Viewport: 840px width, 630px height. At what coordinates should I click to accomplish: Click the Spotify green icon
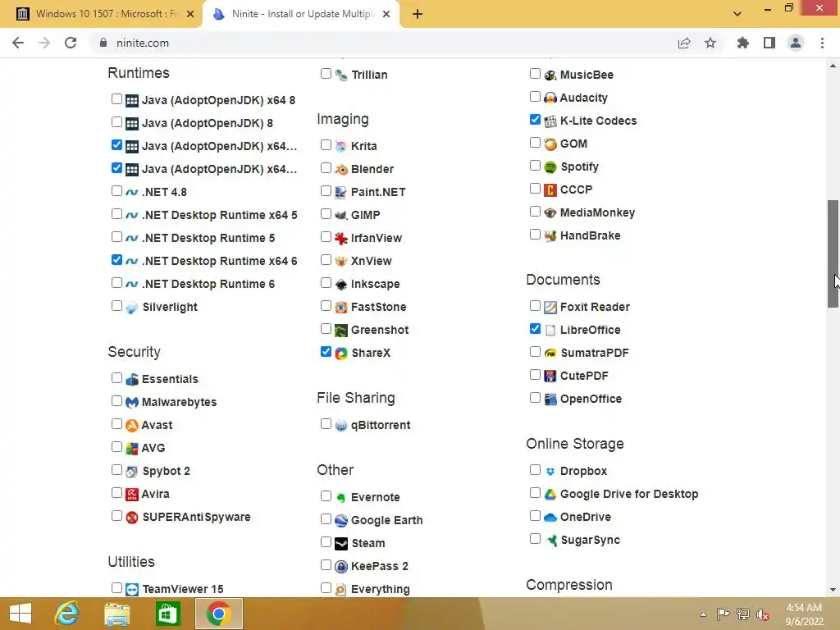(550, 167)
